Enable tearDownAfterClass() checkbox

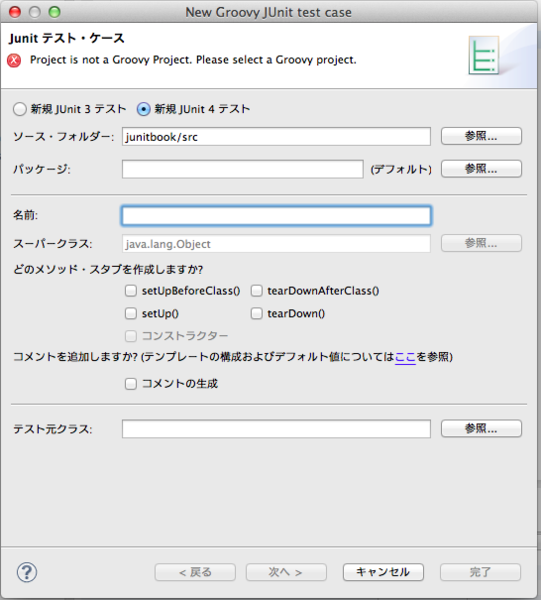(256, 291)
